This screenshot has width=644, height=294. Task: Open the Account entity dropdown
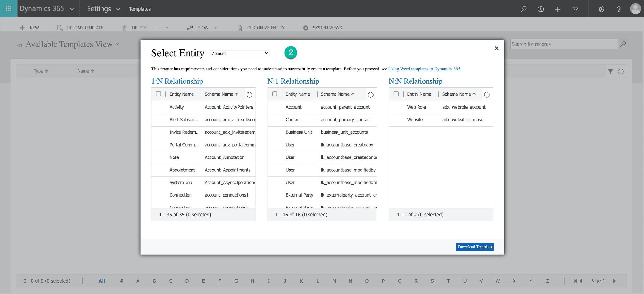tap(240, 53)
